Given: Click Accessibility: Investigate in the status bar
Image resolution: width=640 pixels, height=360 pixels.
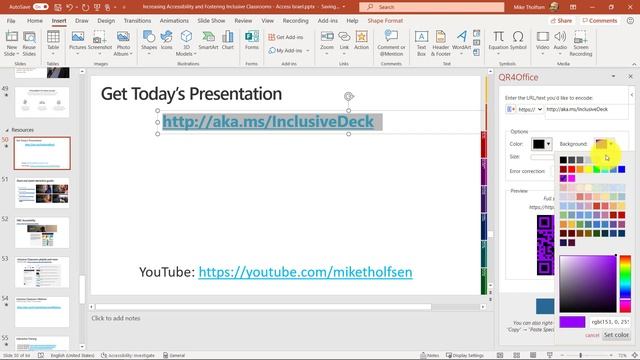Looking at the screenshot, I should tap(128, 356).
